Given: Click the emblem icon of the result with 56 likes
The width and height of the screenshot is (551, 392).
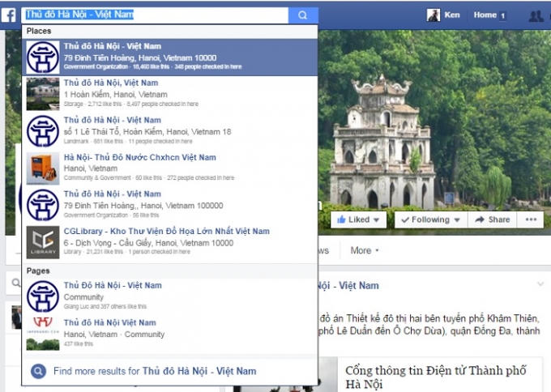Looking at the screenshot, I should tap(43, 205).
